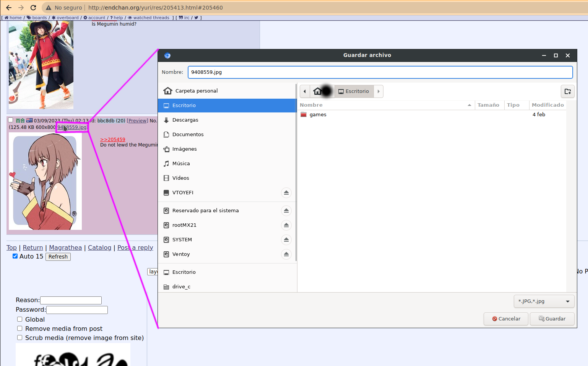This screenshot has width=588, height=366.
Task: Open the 'help' nav link
Action: pyautogui.click(x=117, y=18)
